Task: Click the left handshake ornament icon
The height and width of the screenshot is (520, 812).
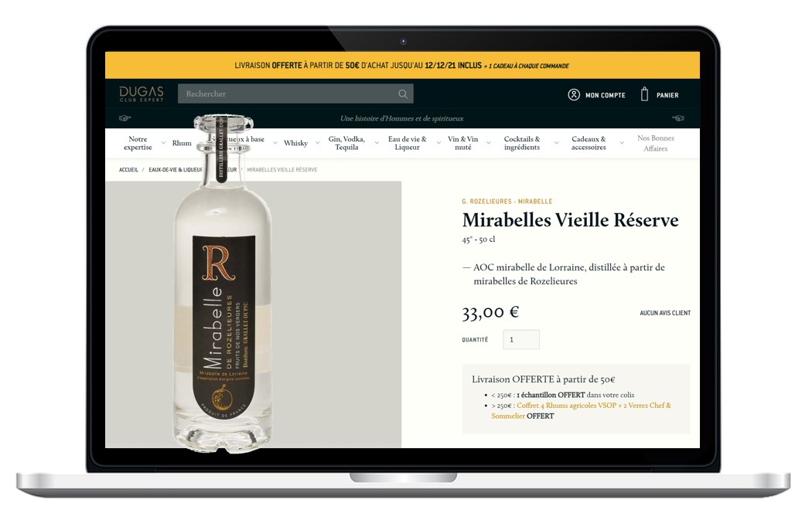Action: click(125, 118)
